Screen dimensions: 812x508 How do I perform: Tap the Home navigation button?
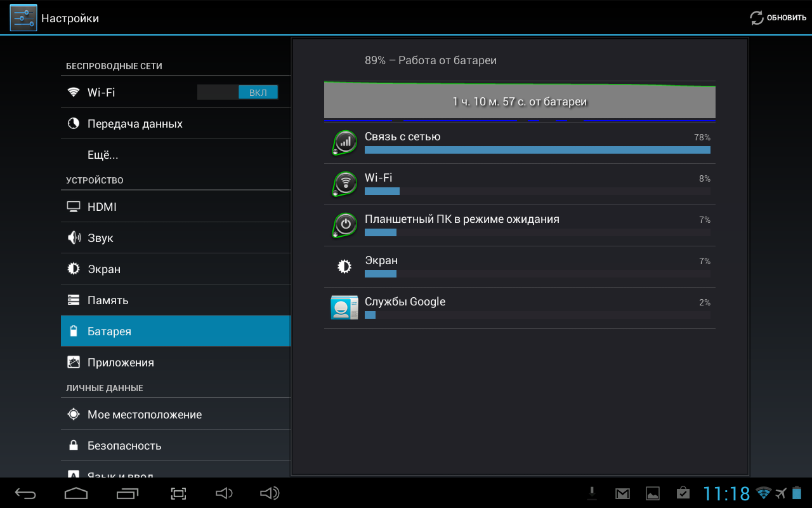click(x=76, y=493)
